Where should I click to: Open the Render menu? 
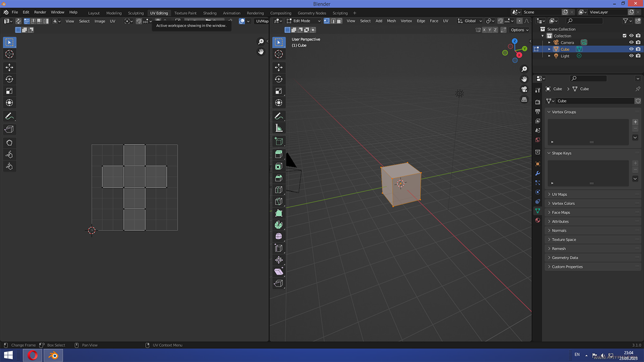pyautogui.click(x=40, y=12)
